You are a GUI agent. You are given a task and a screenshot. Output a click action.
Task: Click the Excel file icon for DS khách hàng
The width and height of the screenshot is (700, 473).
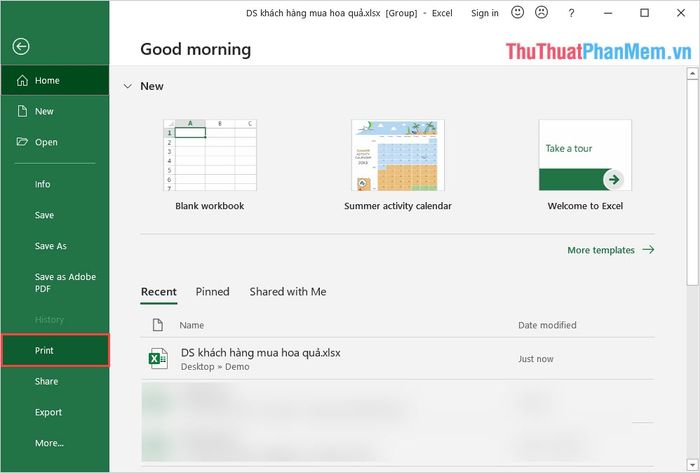tap(158, 359)
